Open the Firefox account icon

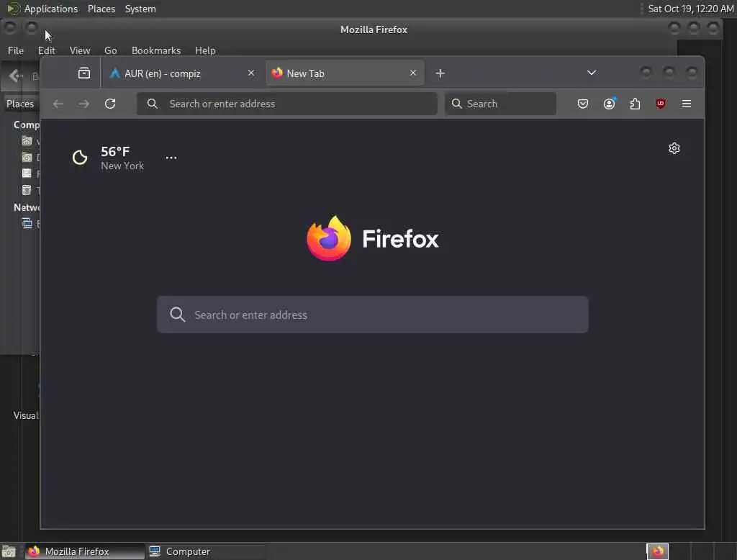click(x=609, y=104)
